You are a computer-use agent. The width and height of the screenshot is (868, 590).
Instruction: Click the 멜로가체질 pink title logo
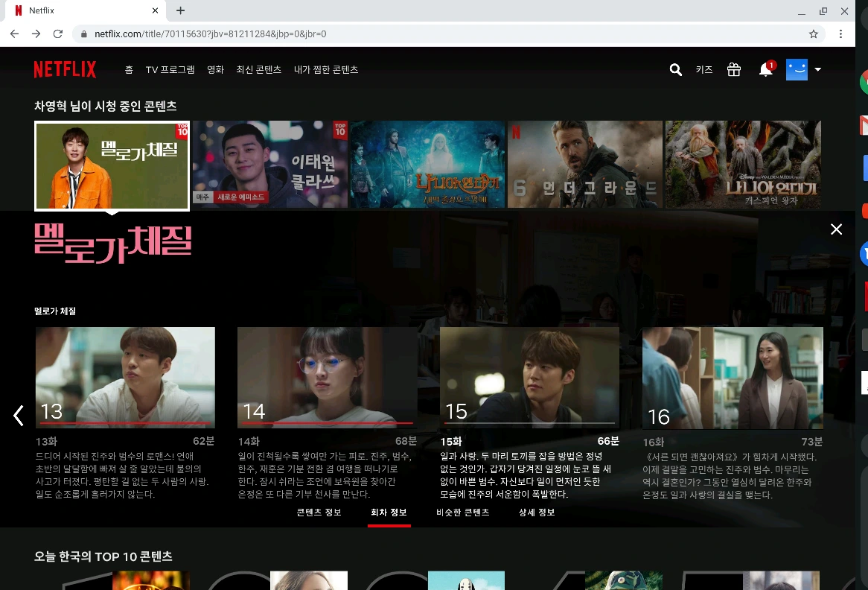coord(113,243)
